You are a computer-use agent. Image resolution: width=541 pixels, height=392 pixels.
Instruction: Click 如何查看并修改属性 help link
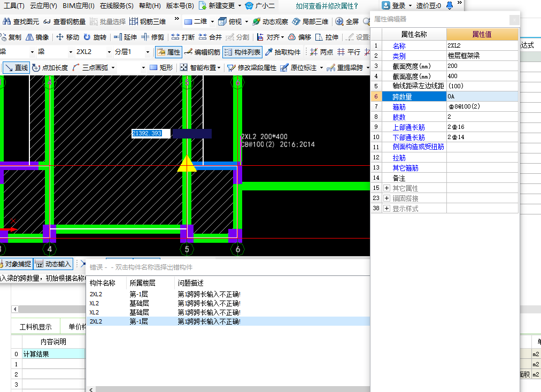point(327,6)
